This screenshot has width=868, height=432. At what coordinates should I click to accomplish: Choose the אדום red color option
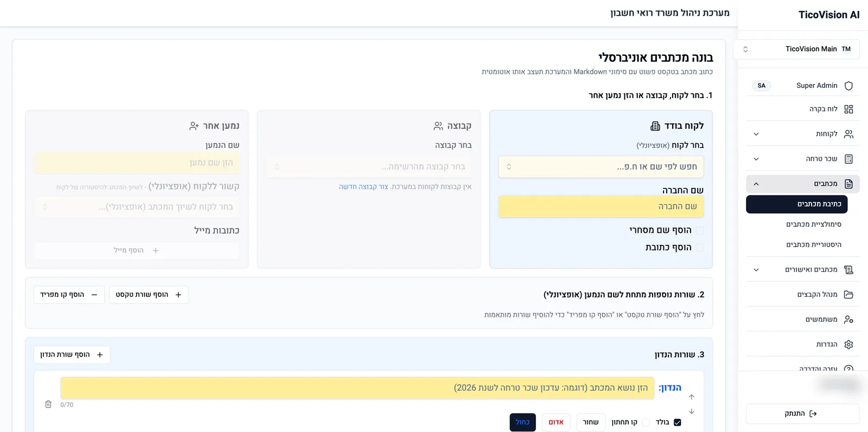pyautogui.click(x=556, y=422)
